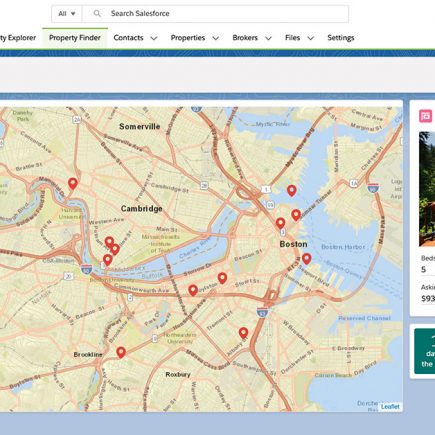435x435 pixels.
Task: Open the Property Finder tab
Action: click(x=75, y=38)
